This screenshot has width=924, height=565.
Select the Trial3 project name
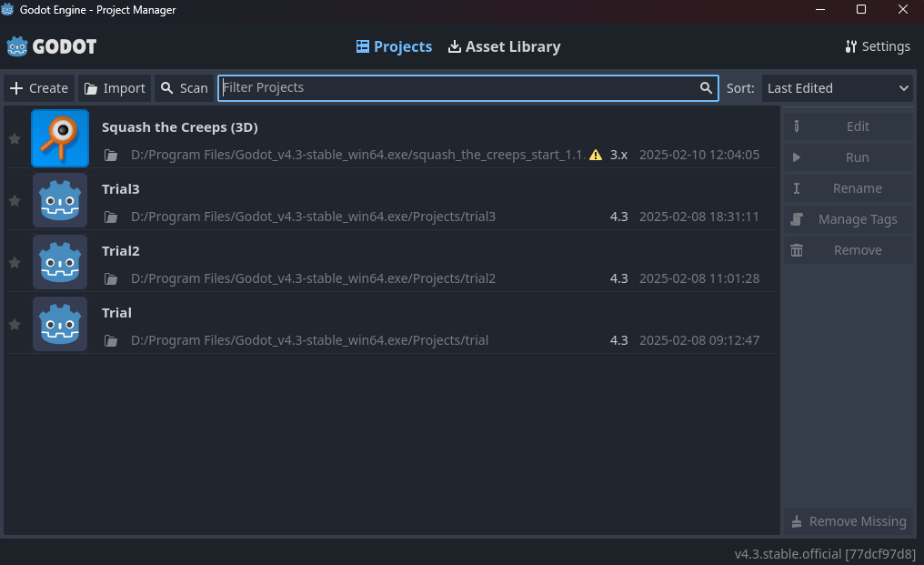point(121,189)
